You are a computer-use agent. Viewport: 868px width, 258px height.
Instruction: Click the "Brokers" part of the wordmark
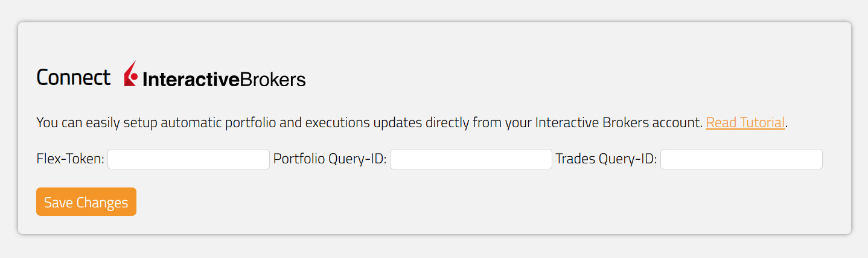point(272,80)
